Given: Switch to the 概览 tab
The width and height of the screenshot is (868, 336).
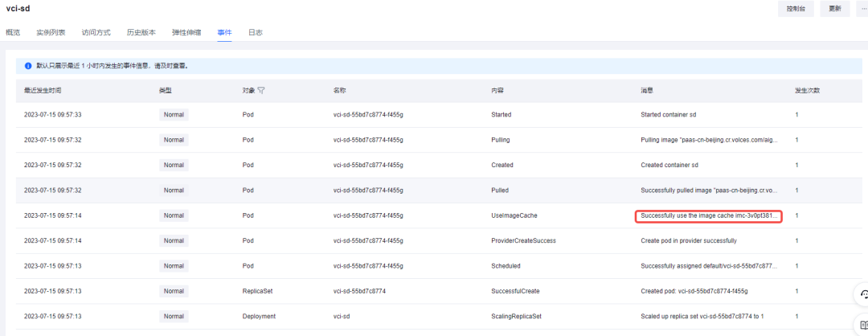Looking at the screenshot, I should click(13, 33).
